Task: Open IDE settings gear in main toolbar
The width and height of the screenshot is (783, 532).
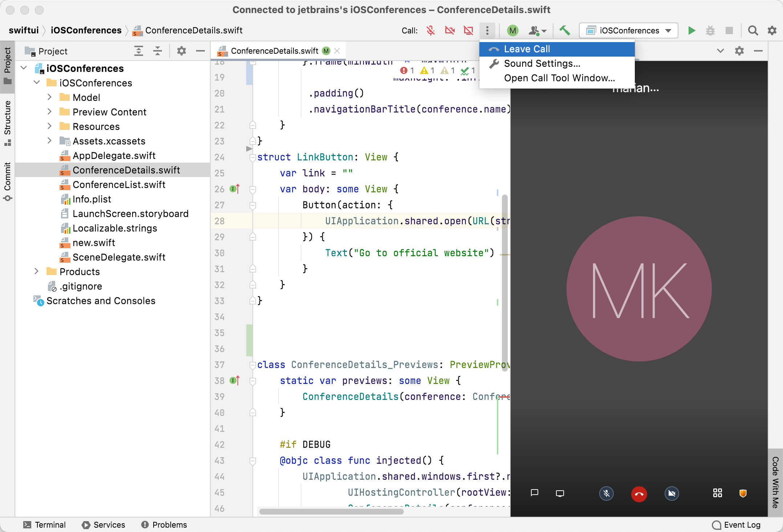Action: point(772,30)
